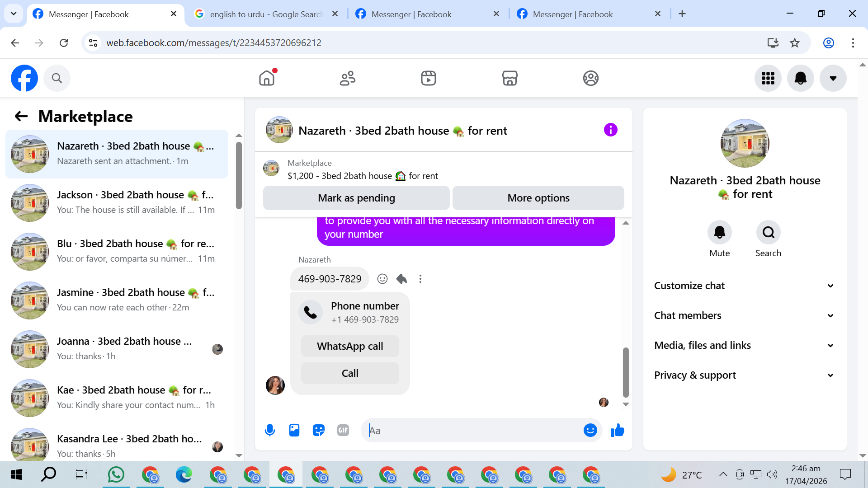Viewport: 868px width, 488px height.
Task: Open the account dropdown arrow
Action: coord(833,78)
